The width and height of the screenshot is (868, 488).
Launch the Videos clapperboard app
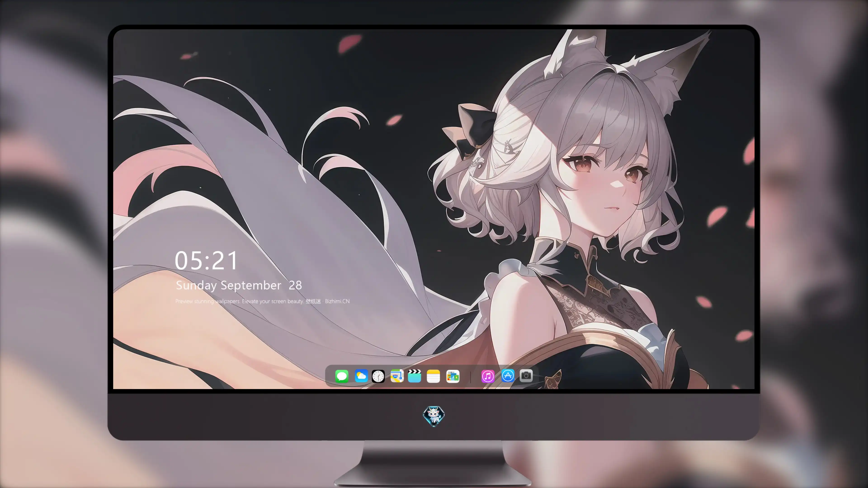pyautogui.click(x=415, y=376)
